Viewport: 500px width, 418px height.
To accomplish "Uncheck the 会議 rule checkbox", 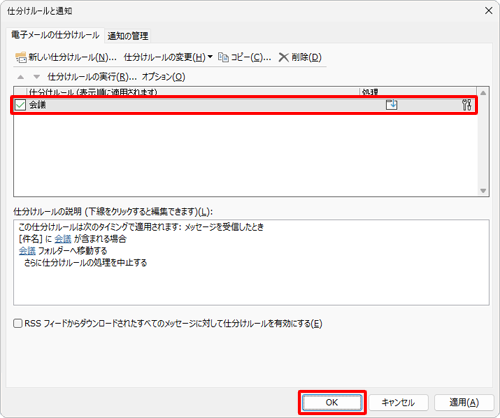I will pyautogui.click(x=20, y=105).
